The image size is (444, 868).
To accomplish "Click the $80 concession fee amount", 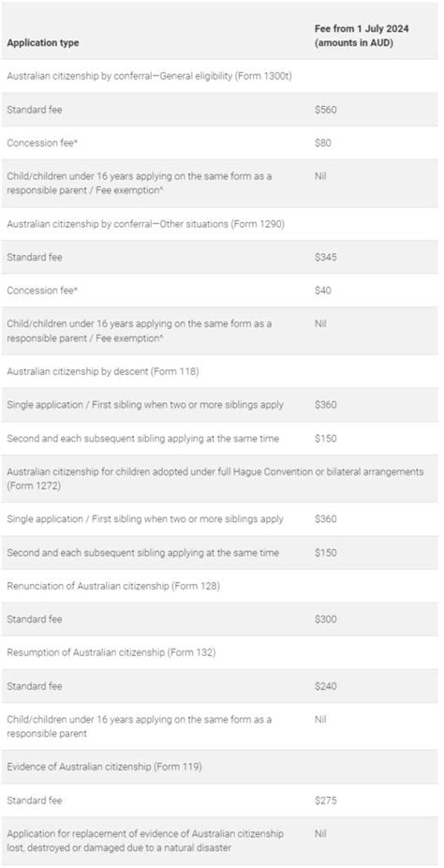I will pos(322,142).
